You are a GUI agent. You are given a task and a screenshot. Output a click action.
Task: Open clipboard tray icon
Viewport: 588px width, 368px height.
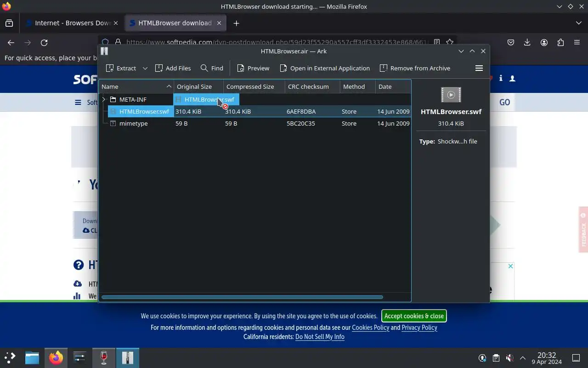[496, 358]
